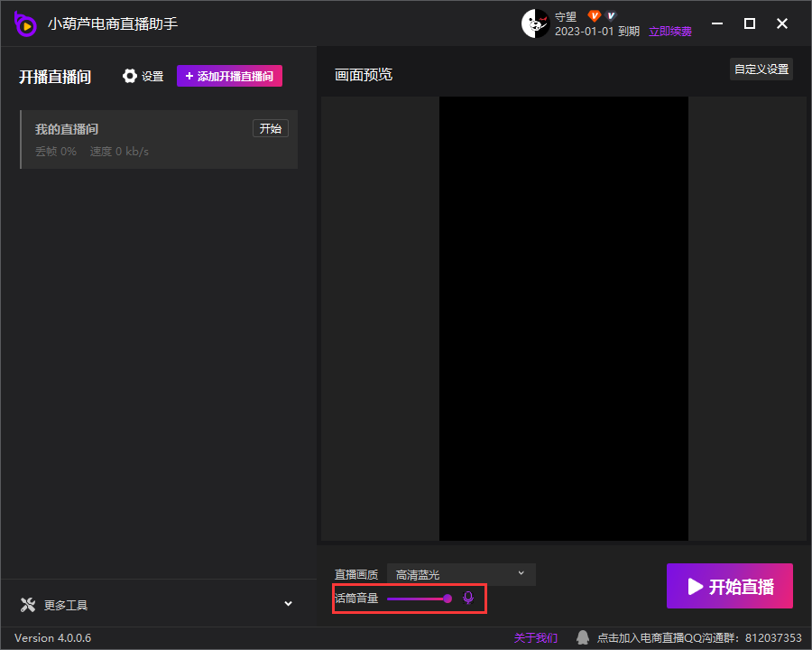812x650 pixels.
Task: Open the 直播画质 quality dropdown
Action: tap(461, 574)
